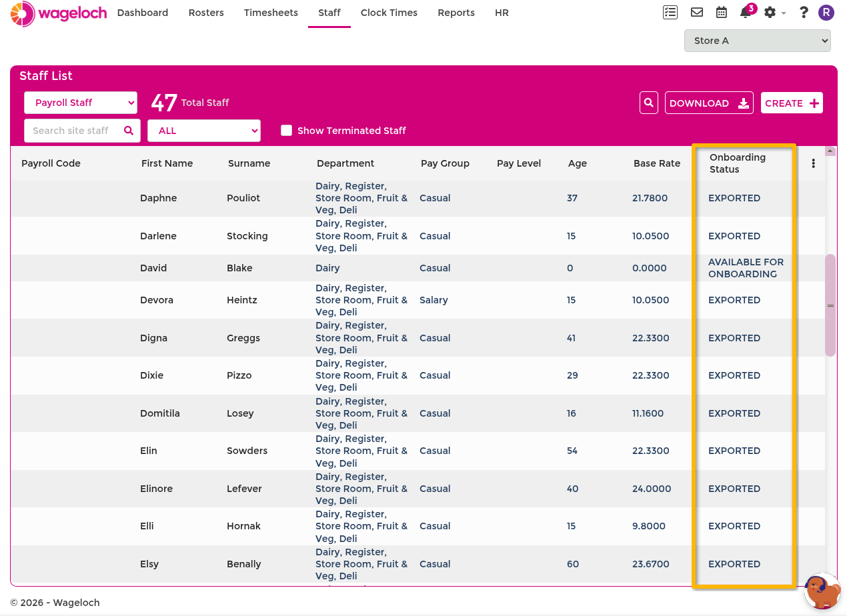Tick the Show Terminated Staff checkbox
The width and height of the screenshot is (847, 616).
point(286,131)
